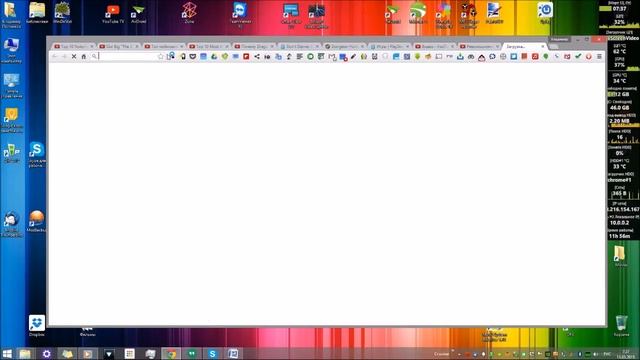
Task: Switch to the first YouTube tab
Action: point(73,47)
